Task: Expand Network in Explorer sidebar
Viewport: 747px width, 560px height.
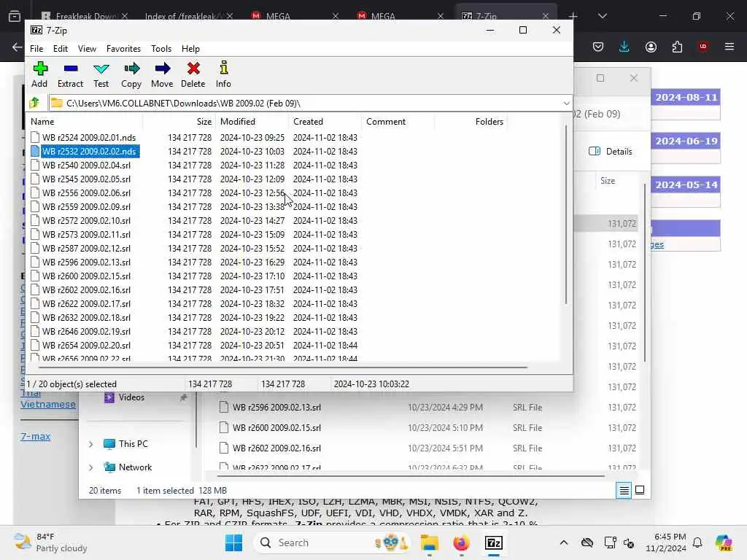Action: [x=90, y=467]
